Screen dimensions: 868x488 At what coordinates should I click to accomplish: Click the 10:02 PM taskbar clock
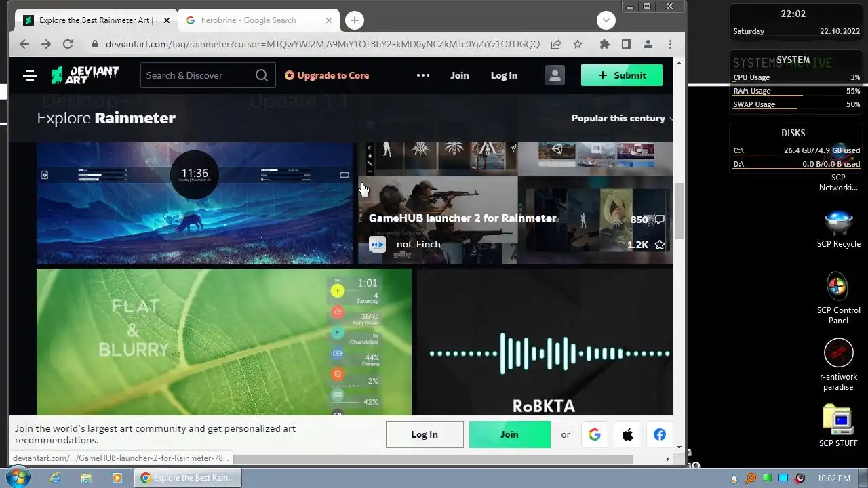833,478
